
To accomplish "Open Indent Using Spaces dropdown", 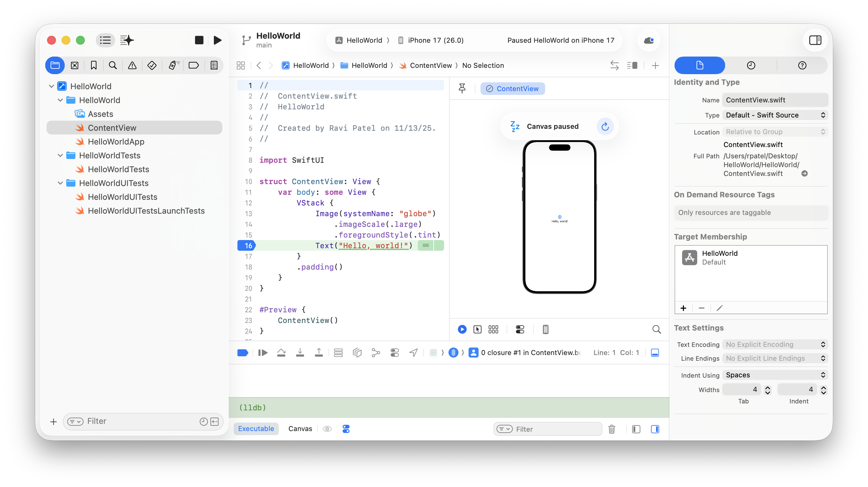I will pos(775,375).
